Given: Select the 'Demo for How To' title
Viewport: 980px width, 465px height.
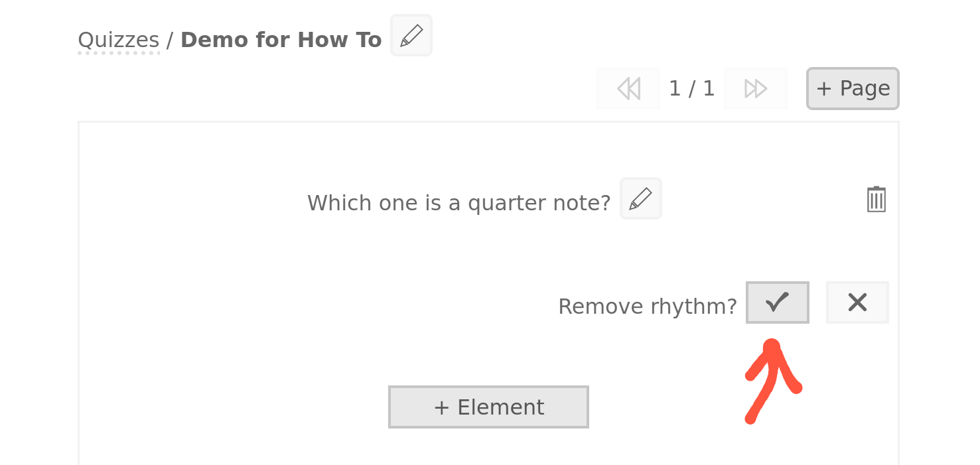Looking at the screenshot, I should coord(281,40).
